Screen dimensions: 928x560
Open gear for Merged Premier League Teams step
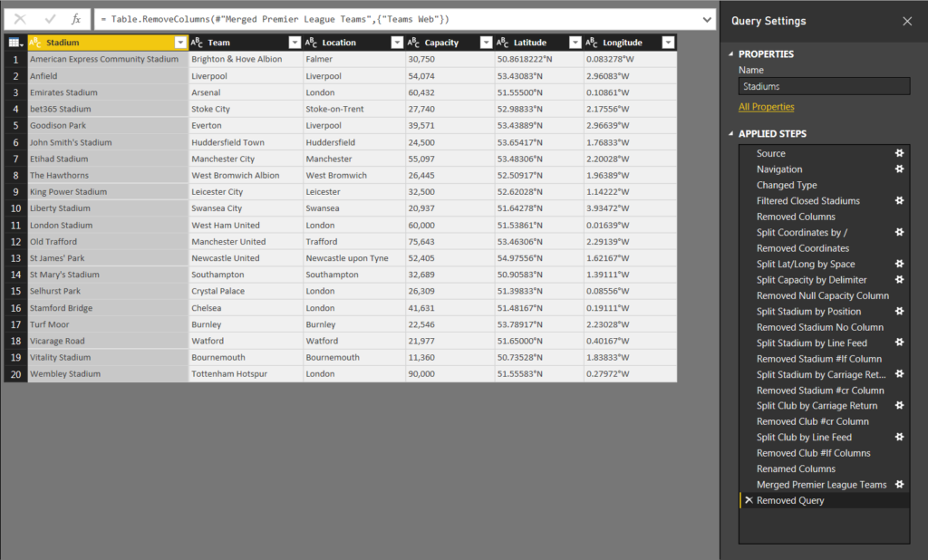(900, 484)
